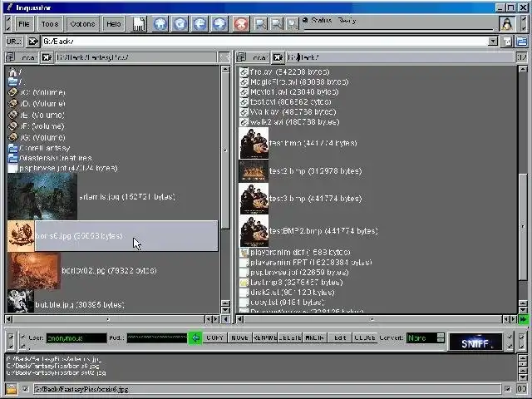The height and width of the screenshot is (399, 532).
Task: Click the password field
Action: (157, 338)
